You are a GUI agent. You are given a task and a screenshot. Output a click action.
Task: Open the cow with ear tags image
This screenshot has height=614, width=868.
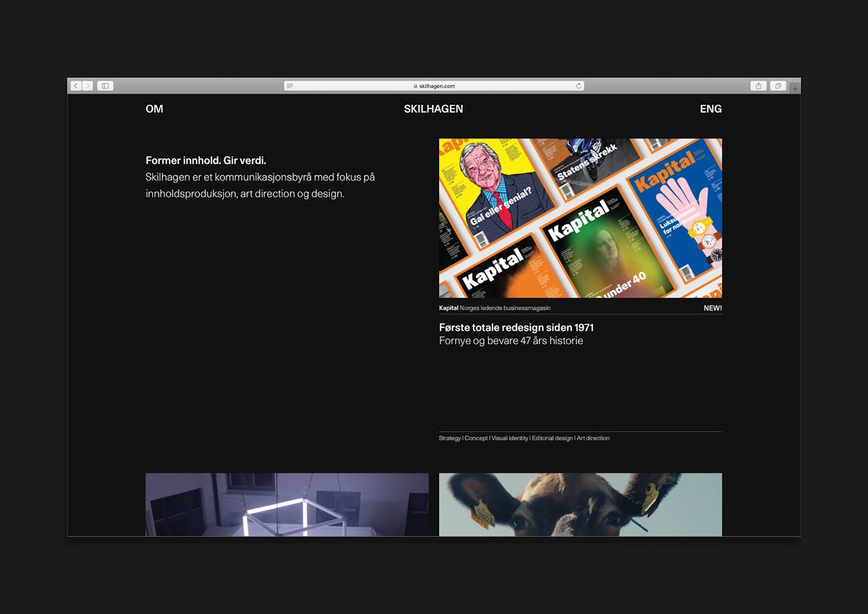tap(580, 505)
